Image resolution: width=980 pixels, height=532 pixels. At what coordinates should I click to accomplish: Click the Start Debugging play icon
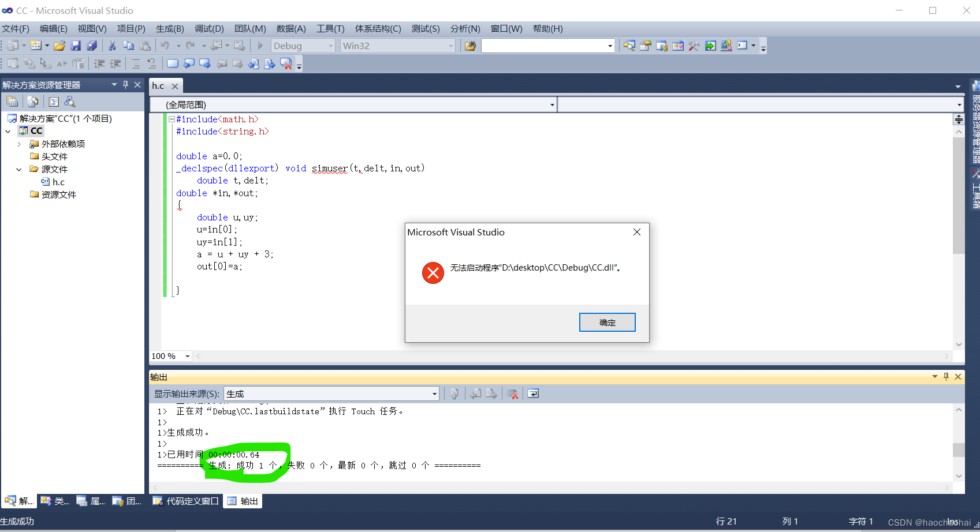coord(260,46)
